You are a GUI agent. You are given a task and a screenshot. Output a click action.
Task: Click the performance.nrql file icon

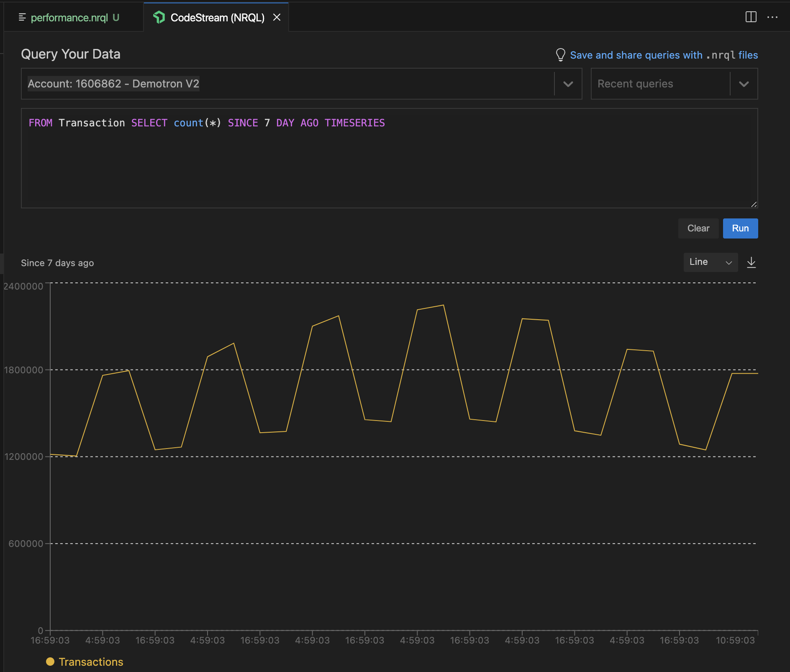pos(22,18)
